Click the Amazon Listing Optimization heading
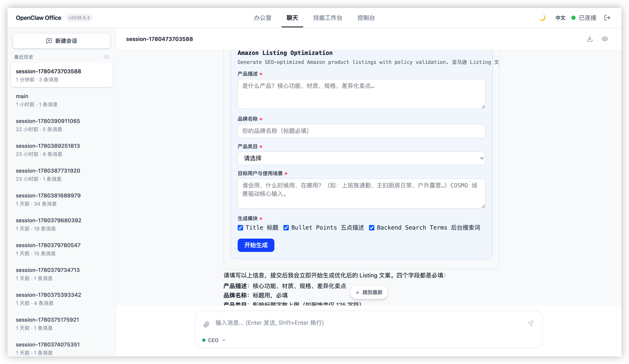The height and width of the screenshot is (364, 629). (x=285, y=53)
